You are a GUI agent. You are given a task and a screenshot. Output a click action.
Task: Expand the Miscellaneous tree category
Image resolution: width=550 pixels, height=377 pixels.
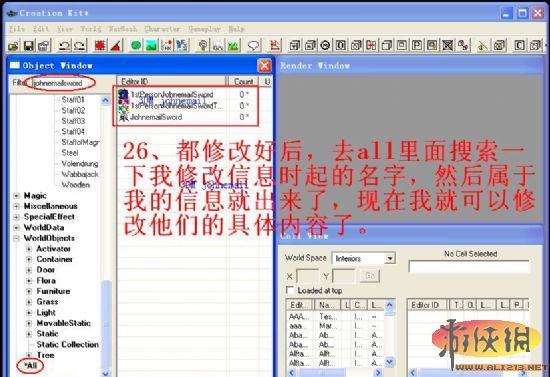coord(16,206)
